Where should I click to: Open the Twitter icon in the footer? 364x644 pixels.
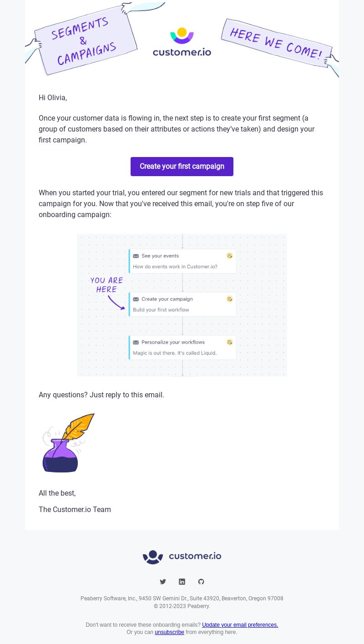pos(163,582)
